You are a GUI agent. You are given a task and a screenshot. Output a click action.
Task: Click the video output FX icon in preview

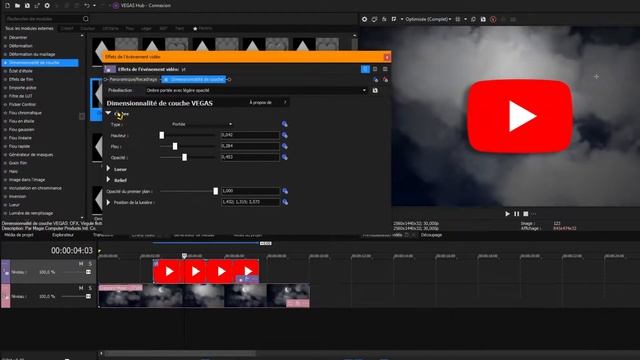[384, 19]
